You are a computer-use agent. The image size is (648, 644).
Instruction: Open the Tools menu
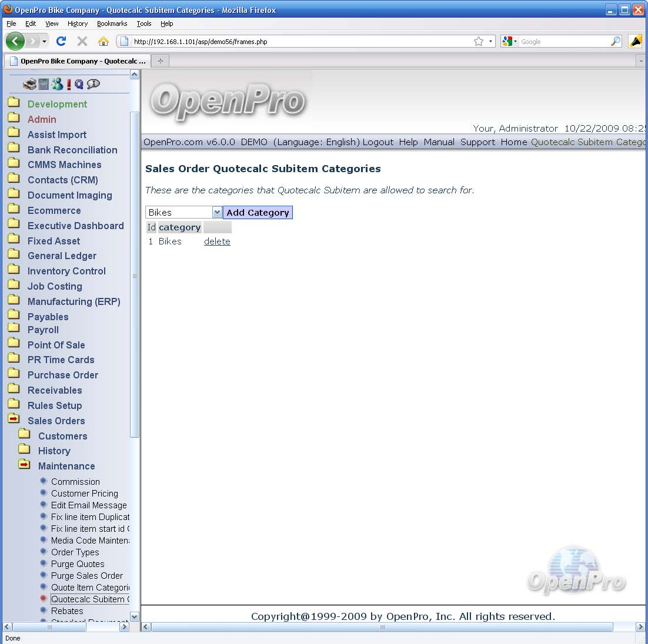(144, 24)
